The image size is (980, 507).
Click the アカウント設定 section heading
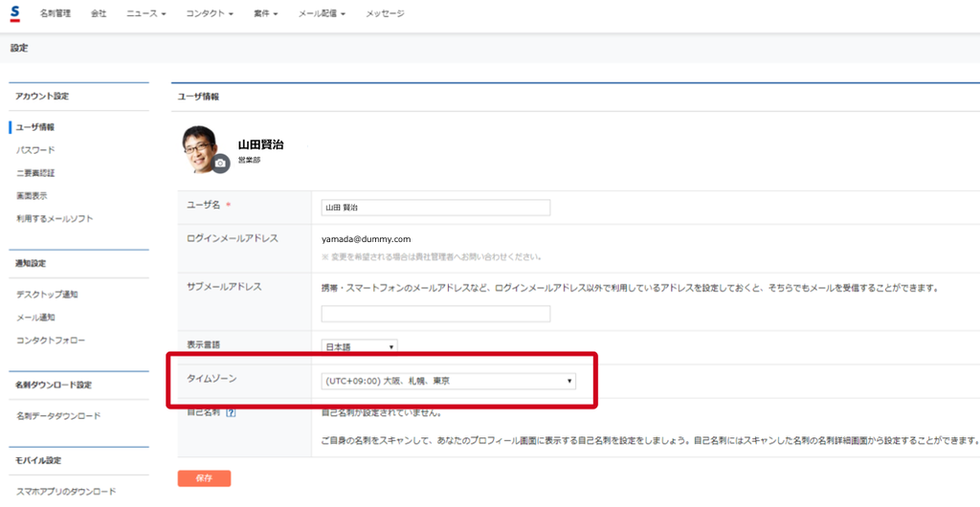tap(42, 97)
